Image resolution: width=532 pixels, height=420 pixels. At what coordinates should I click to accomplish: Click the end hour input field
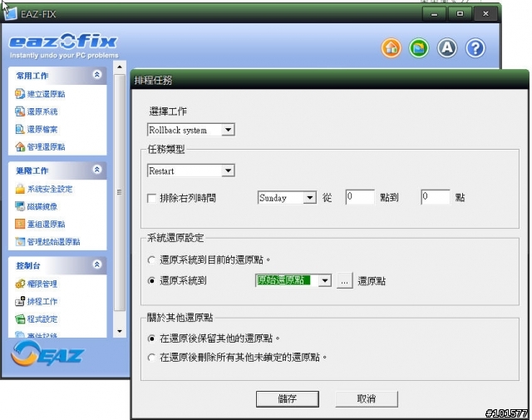point(436,197)
